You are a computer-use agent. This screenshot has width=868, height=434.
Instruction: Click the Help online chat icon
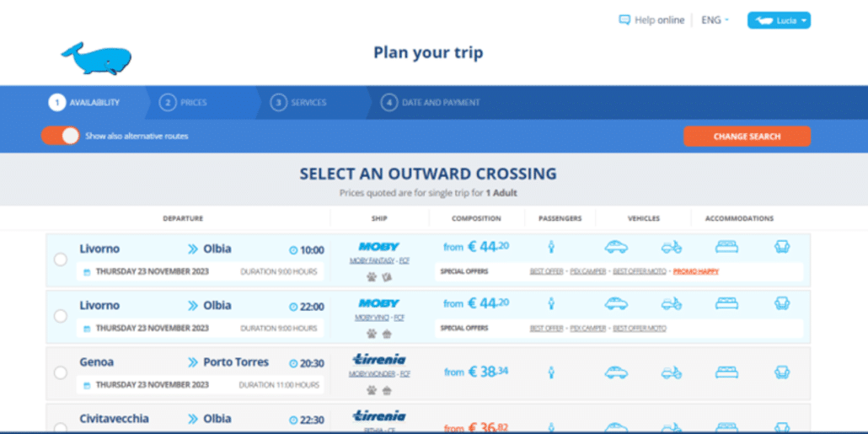tap(624, 20)
